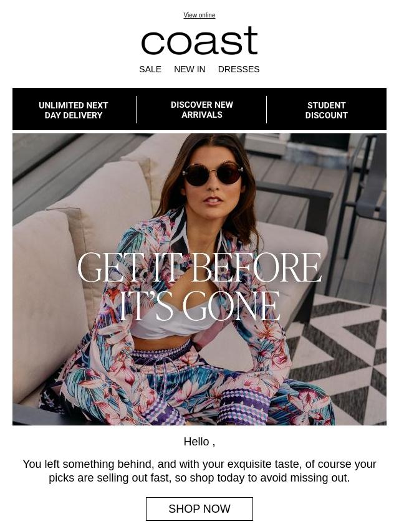This screenshot has height=532, width=399.
Task: Open Discover New Arrivals banner item
Action: (202, 110)
